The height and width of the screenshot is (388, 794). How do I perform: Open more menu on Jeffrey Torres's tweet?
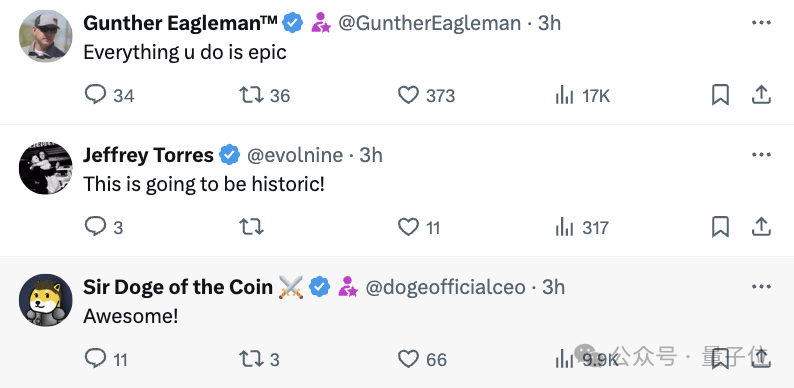click(x=761, y=155)
